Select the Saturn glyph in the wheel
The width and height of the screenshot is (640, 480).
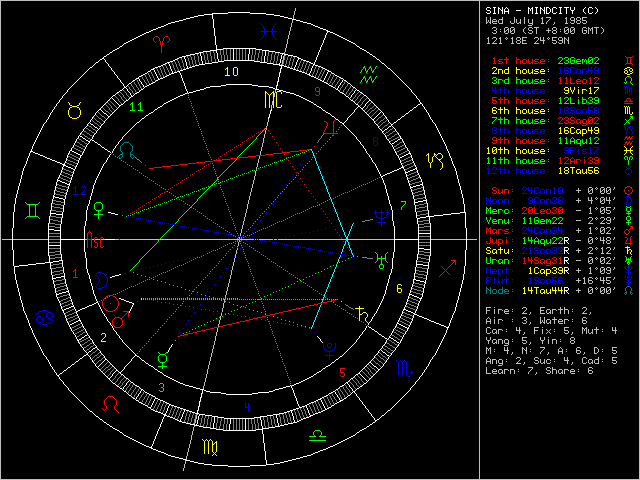click(x=362, y=315)
